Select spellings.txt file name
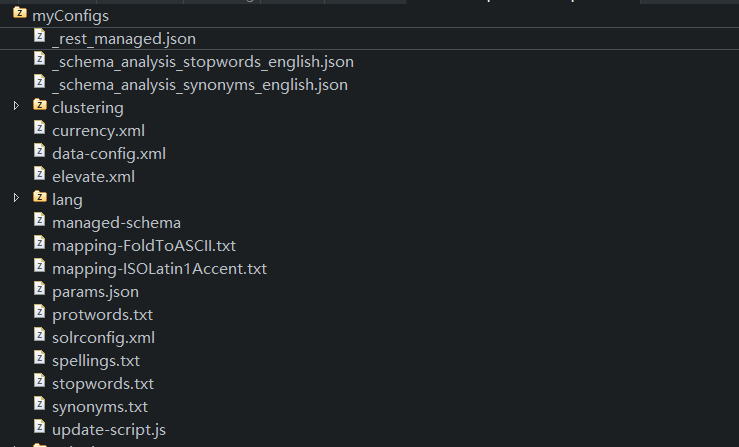The height and width of the screenshot is (447, 739). coord(96,361)
